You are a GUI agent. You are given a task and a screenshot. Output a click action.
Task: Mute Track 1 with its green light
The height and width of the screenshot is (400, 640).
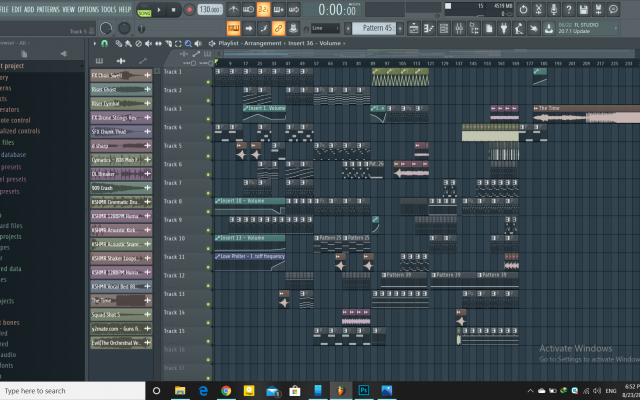coord(208,82)
